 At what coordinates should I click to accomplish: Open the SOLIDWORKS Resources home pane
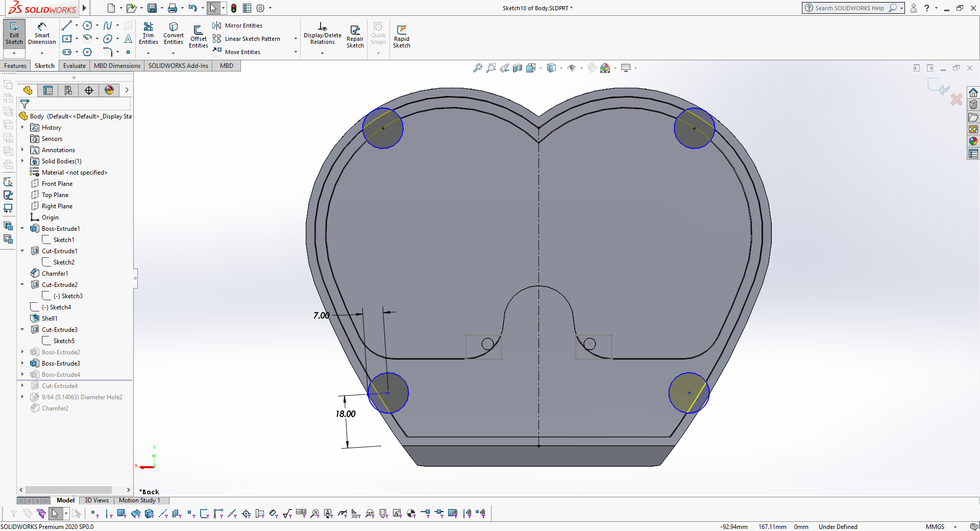pyautogui.click(x=973, y=92)
